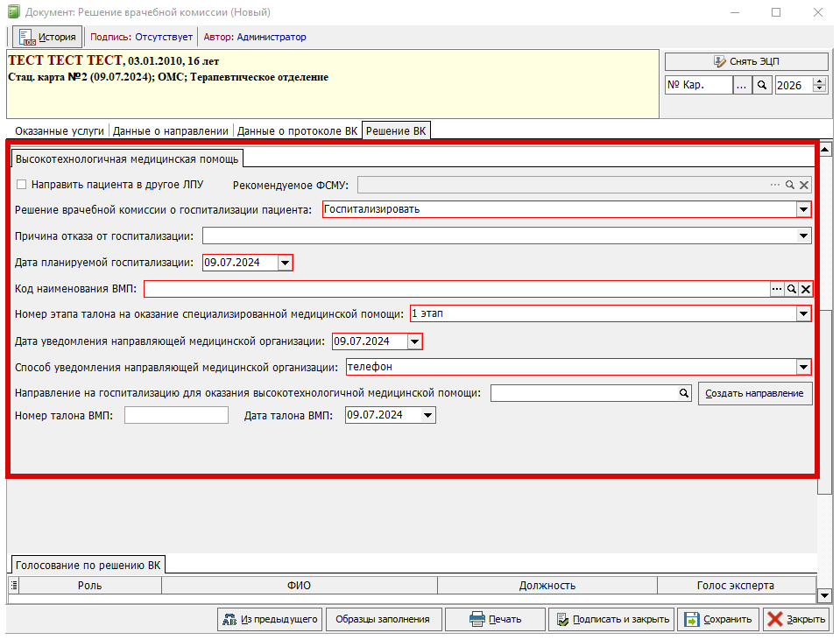The width and height of the screenshot is (840, 640).
Task: Expand Способ уведомления направляющей организации dropdown
Action: (x=802, y=367)
